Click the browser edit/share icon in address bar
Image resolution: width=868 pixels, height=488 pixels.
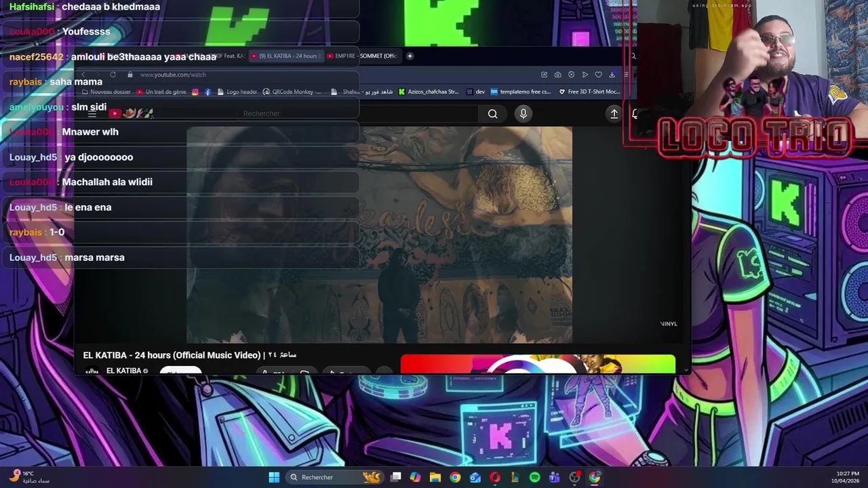tap(544, 75)
